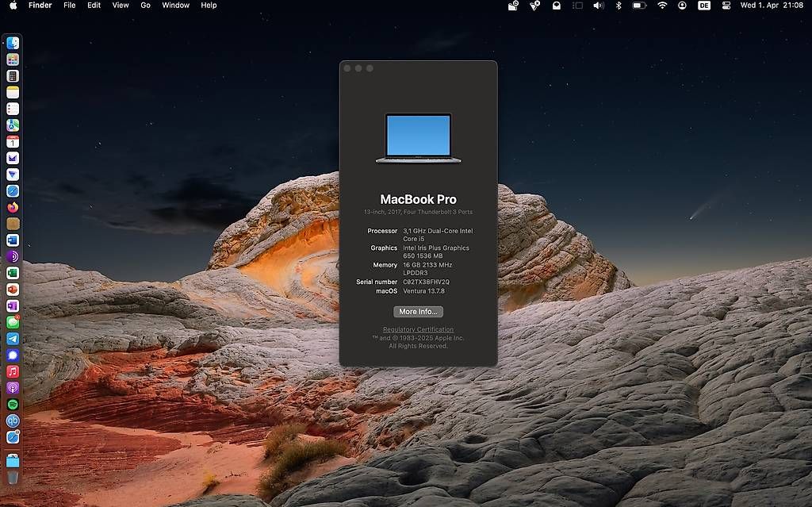Show battery status in menu bar
Viewport: 812px width, 507px height.
[x=640, y=6]
